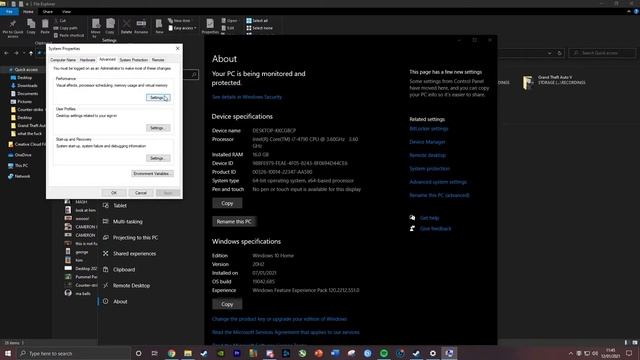640x360 pixels.
Task: Open the Remote tab in System Properties
Action: 158,60
